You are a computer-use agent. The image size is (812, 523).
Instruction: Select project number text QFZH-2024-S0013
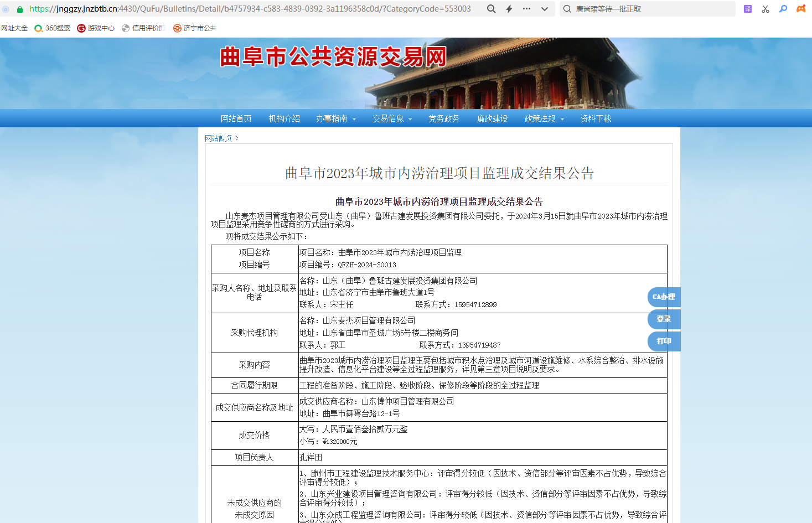pos(367,265)
